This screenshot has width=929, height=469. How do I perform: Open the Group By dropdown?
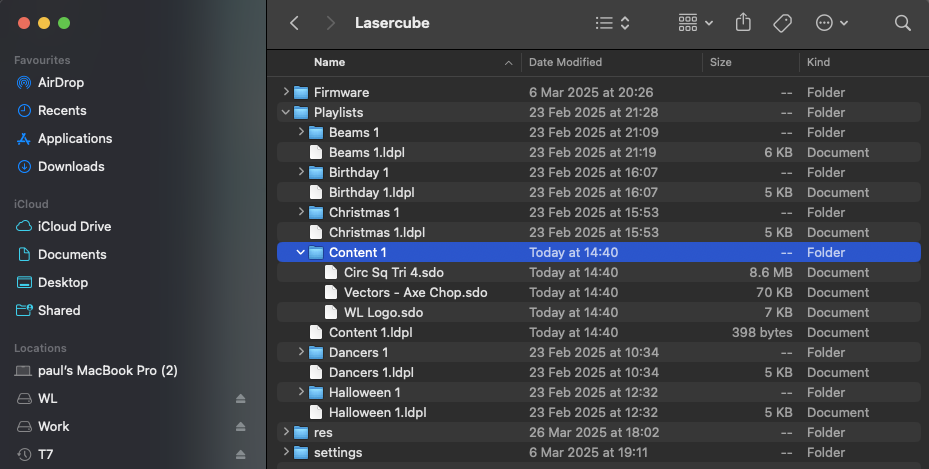(695, 23)
